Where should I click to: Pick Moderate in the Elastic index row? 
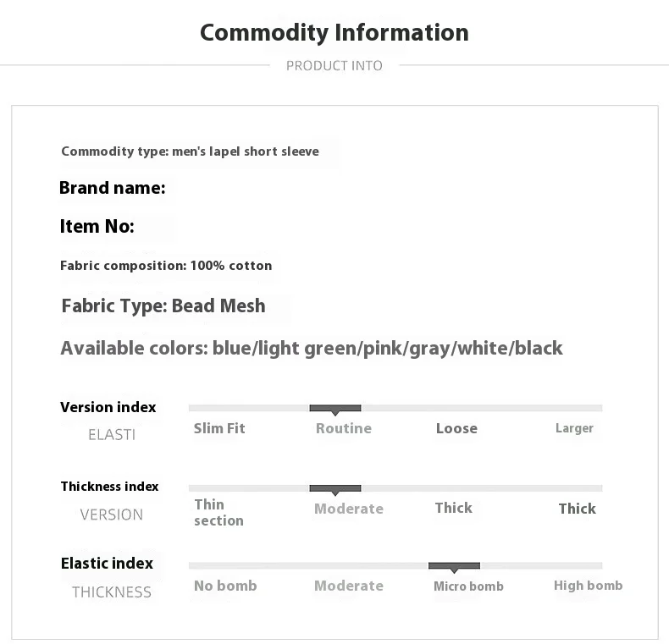(349, 586)
